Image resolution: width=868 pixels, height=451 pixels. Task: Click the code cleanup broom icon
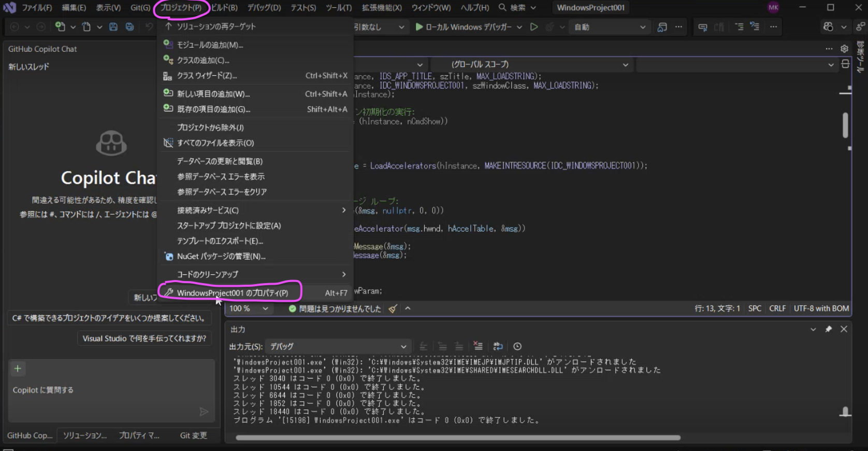393,308
